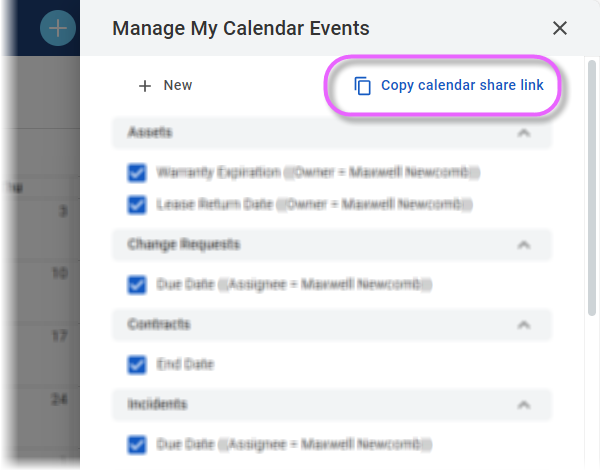Click the Assets section header
This screenshot has height=471, width=600.
tap(332, 133)
